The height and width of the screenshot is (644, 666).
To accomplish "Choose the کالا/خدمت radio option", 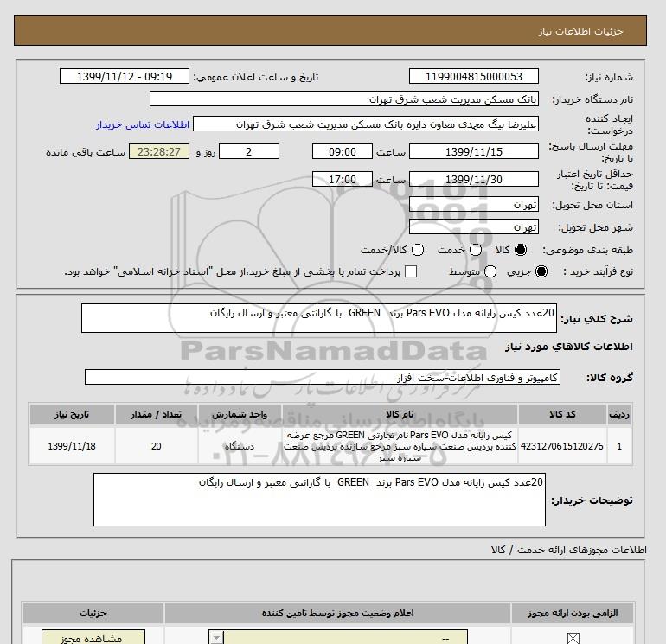I will 418,250.
